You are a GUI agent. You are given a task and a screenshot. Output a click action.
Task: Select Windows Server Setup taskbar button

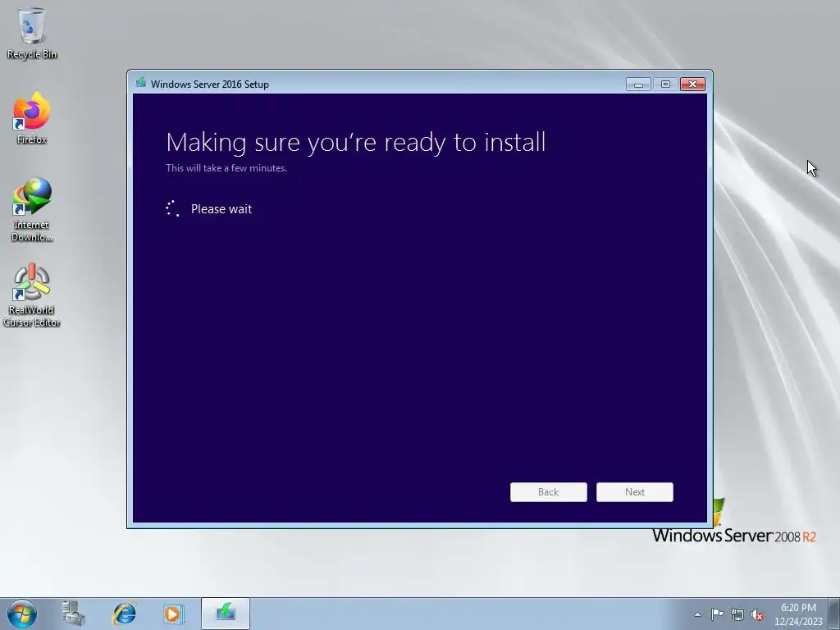pos(226,614)
